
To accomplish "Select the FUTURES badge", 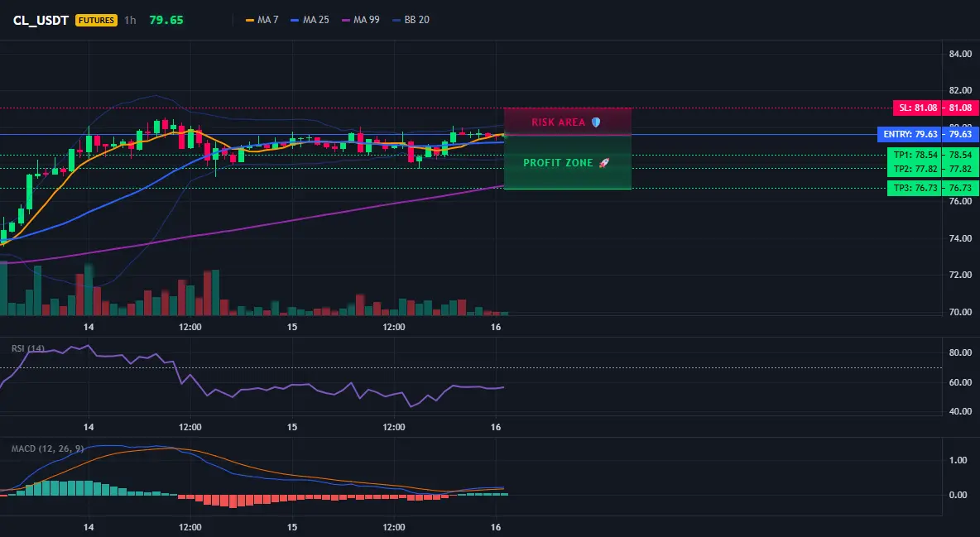I will tap(96, 20).
